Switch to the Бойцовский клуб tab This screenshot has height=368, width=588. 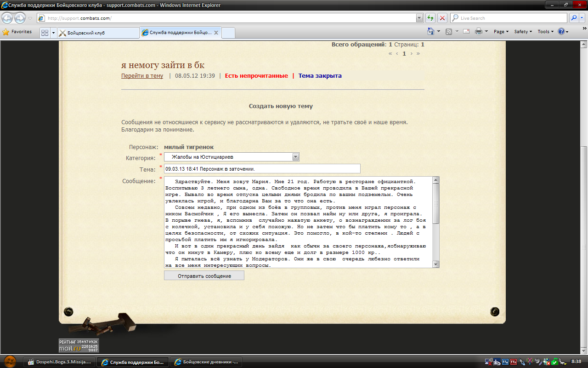pos(98,33)
